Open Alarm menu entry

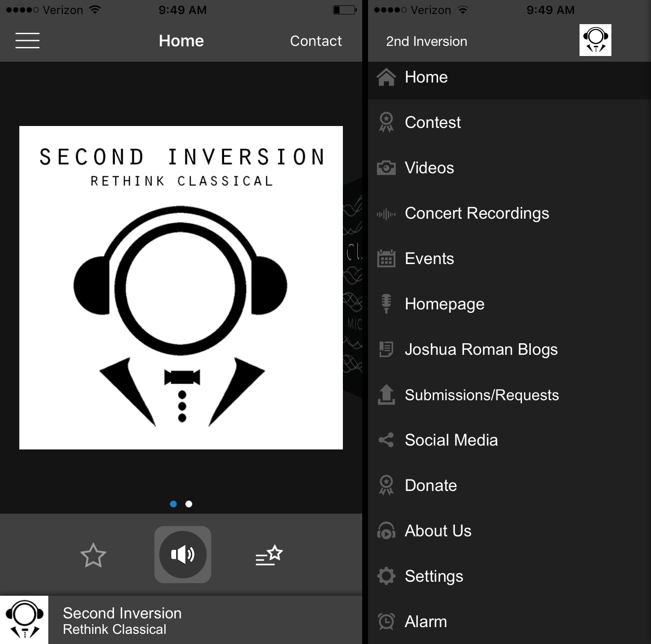pos(509,621)
